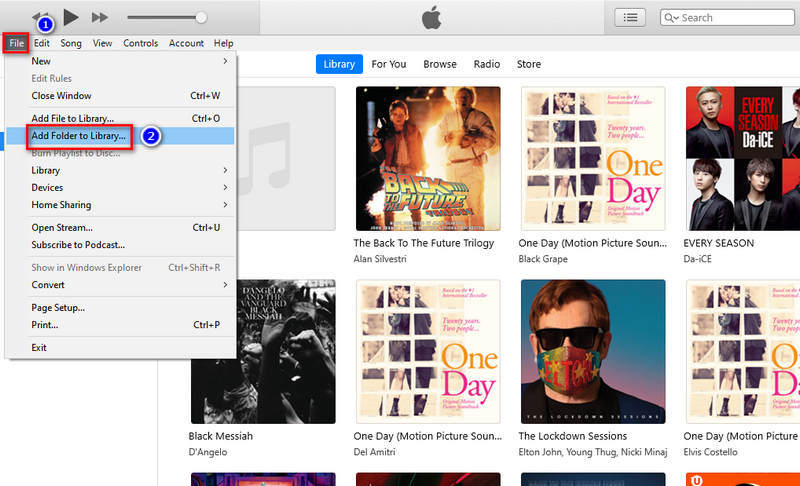Image resolution: width=800 pixels, height=486 pixels.
Task: Expand the Devices submenu
Action: pyautogui.click(x=120, y=188)
